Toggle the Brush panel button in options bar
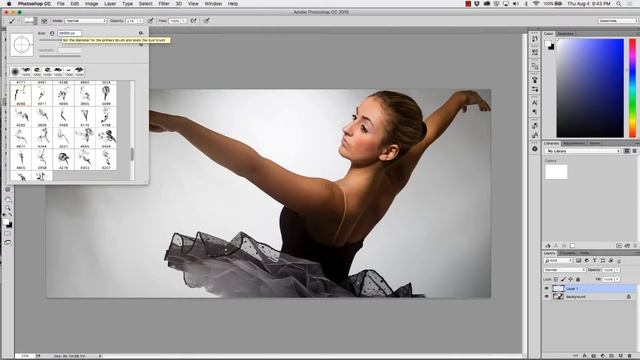The image size is (640, 360). tap(44, 21)
